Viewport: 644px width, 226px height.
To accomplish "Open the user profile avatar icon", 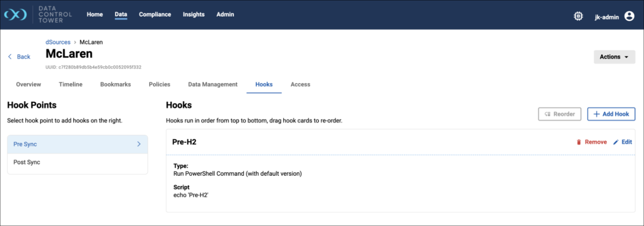I will (x=629, y=16).
